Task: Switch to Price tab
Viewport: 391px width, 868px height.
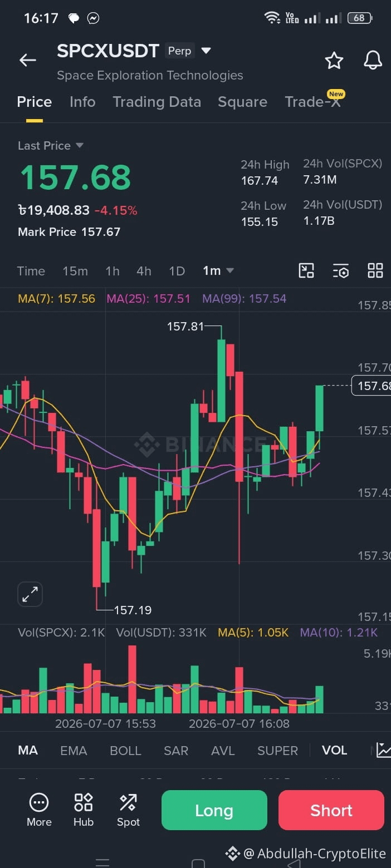Action: [35, 102]
